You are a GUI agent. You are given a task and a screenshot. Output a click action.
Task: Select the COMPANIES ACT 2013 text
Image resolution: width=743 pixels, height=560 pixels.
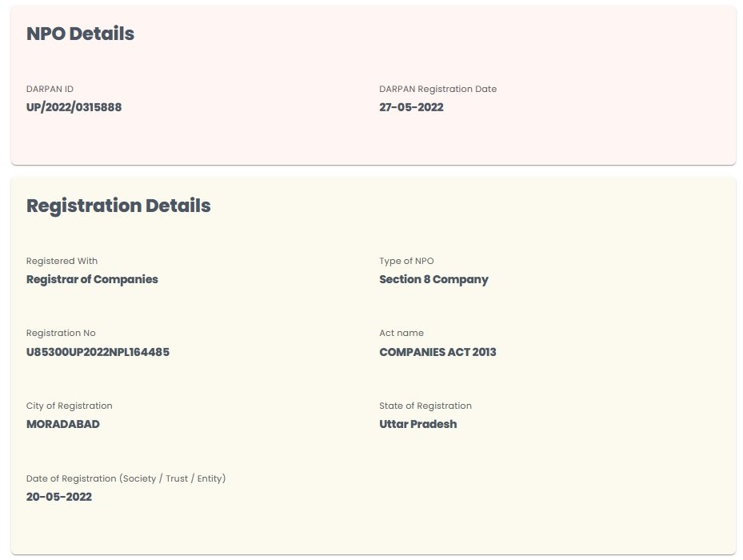[437, 352]
